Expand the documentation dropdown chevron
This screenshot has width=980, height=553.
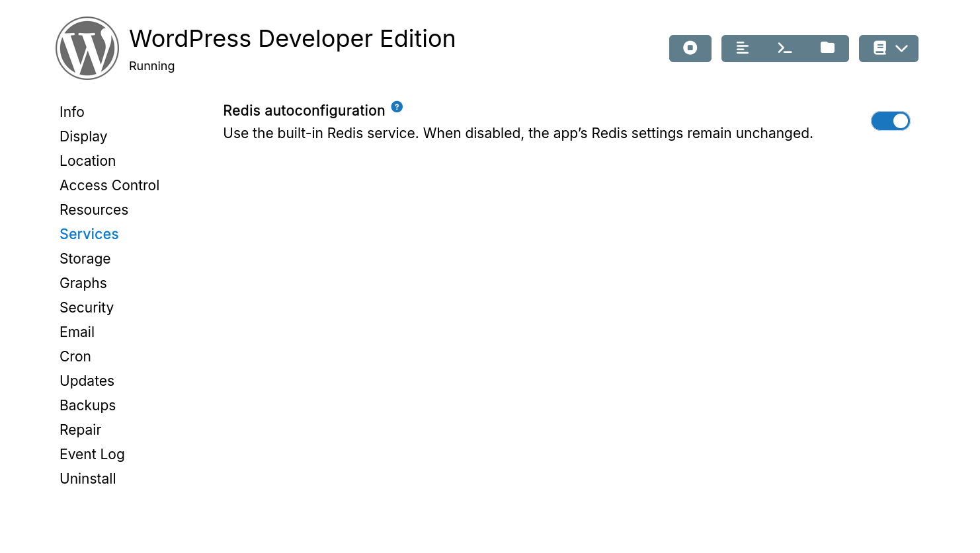point(901,48)
